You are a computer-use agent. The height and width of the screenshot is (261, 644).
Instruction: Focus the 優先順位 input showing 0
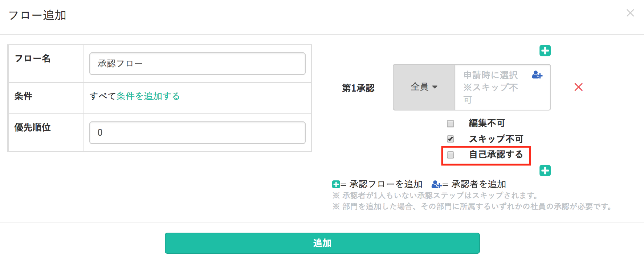click(x=197, y=133)
